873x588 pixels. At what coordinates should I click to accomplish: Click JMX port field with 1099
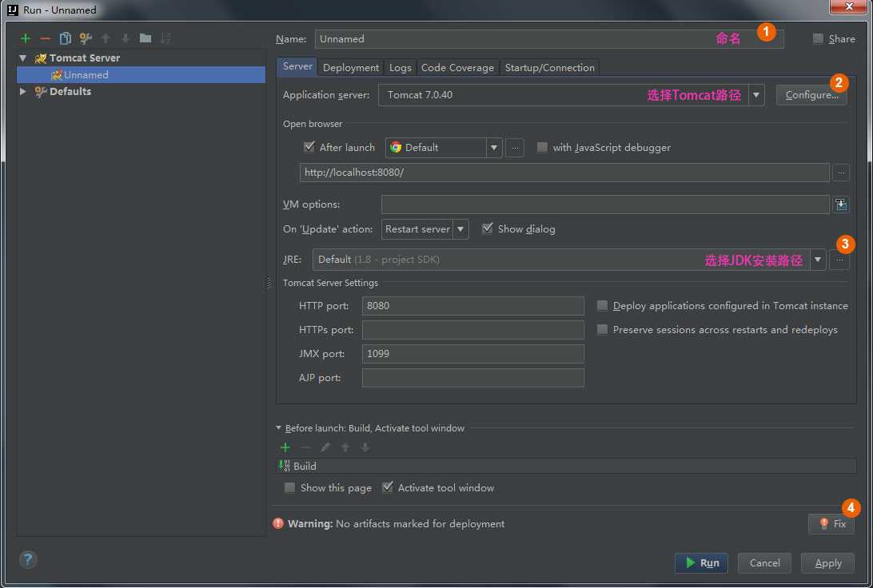tap(472, 354)
